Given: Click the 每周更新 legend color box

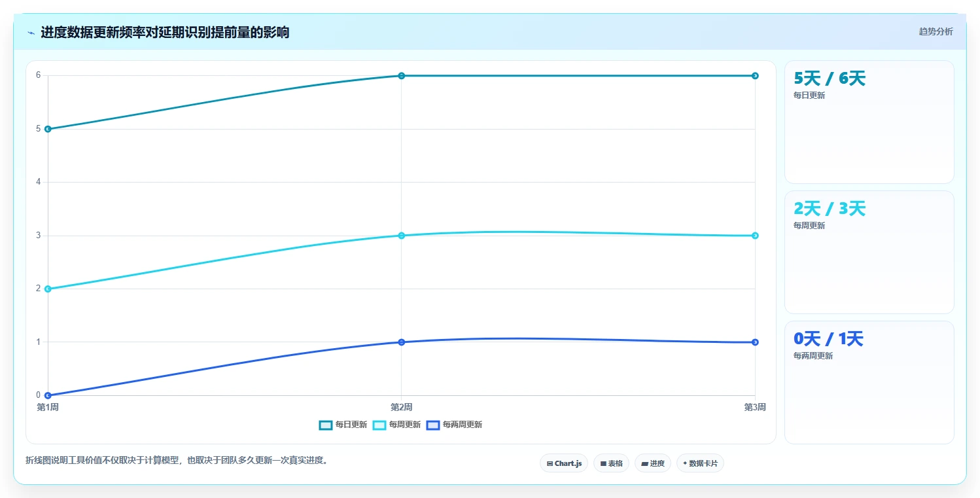Looking at the screenshot, I should click(379, 425).
